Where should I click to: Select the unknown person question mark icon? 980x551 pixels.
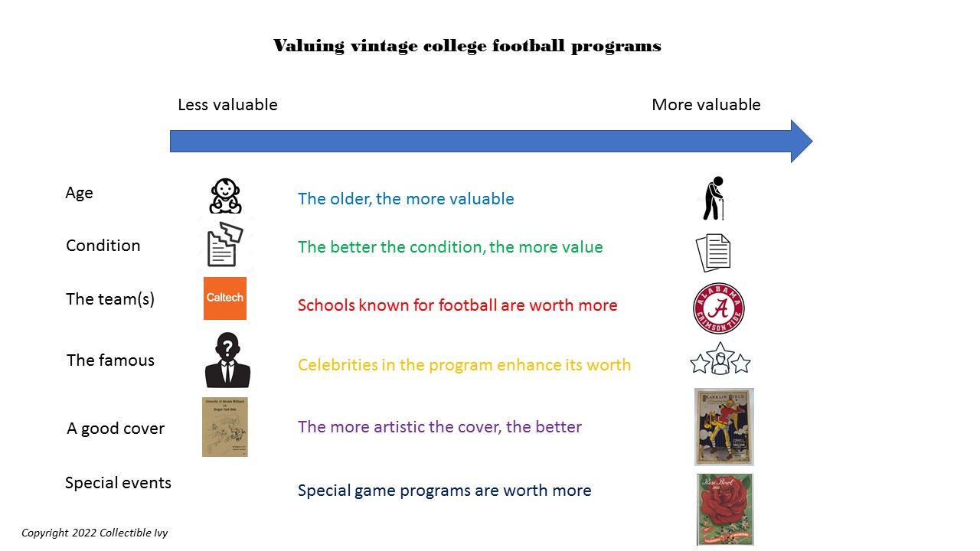pyautogui.click(x=227, y=360)
